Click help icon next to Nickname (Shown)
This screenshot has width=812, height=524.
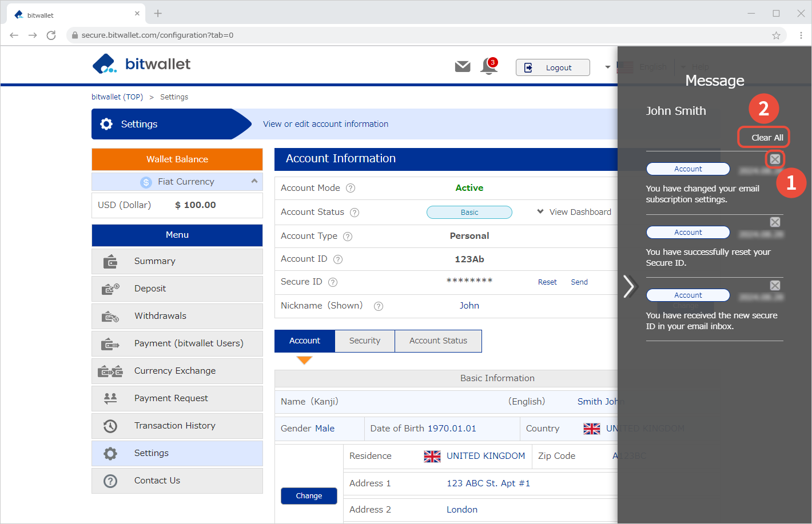[378, 306]
